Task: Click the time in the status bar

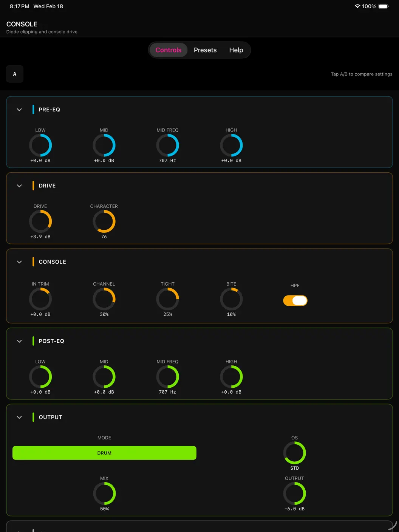Action: point(19,6)
